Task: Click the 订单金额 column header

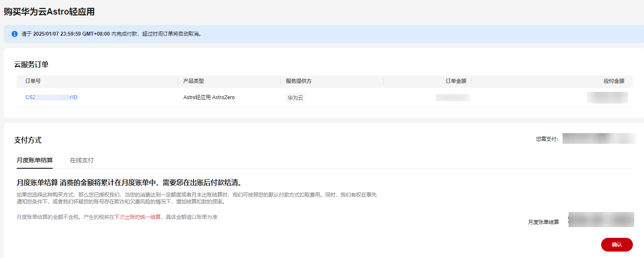Action: (x=456, y=81)
